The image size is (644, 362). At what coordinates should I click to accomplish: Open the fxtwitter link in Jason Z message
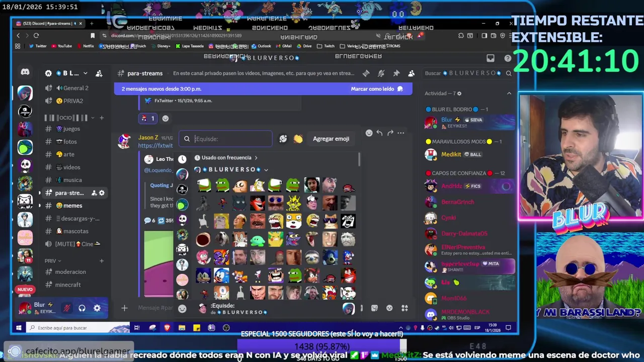155,146
